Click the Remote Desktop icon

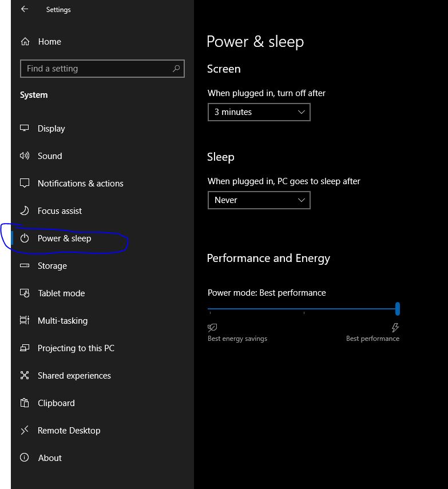click(25, 430)
